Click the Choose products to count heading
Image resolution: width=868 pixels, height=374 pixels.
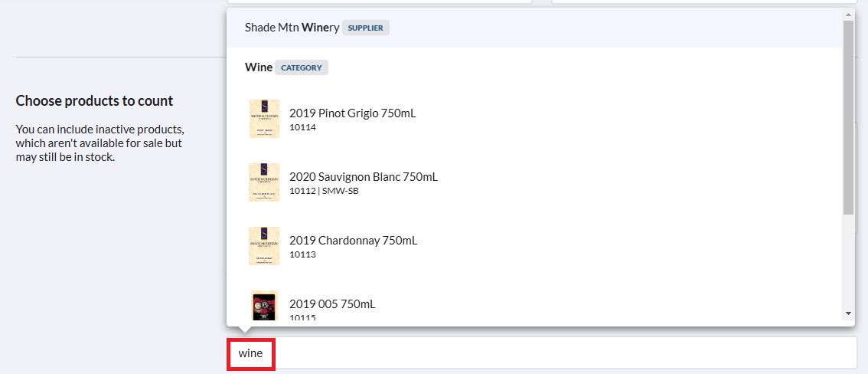(95, 101)
